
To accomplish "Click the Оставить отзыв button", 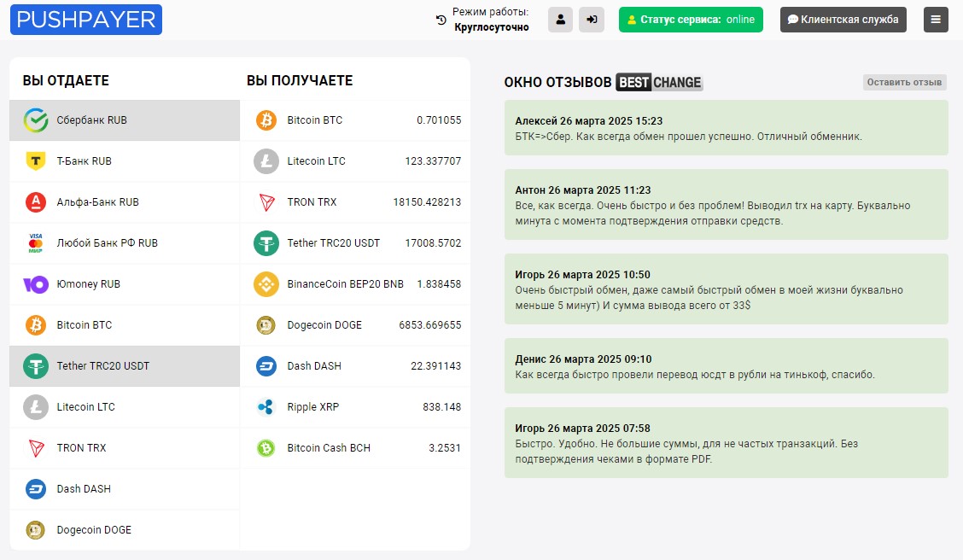I will [905, 82].
